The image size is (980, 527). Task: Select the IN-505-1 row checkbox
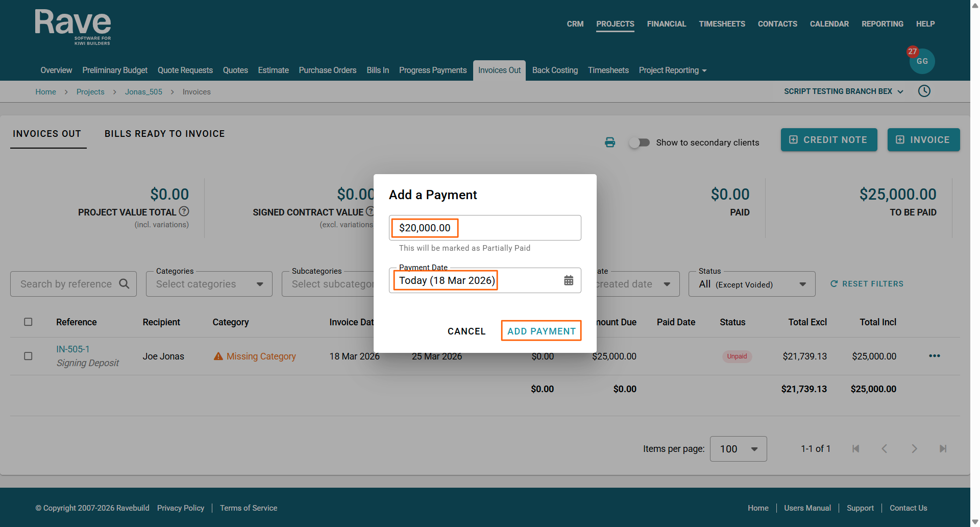(x=28, y=356)
